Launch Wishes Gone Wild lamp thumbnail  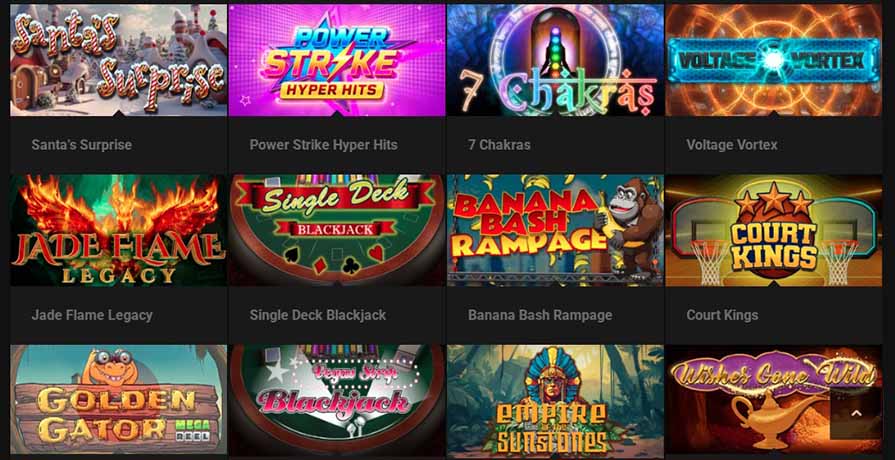(x=774, y=400)
